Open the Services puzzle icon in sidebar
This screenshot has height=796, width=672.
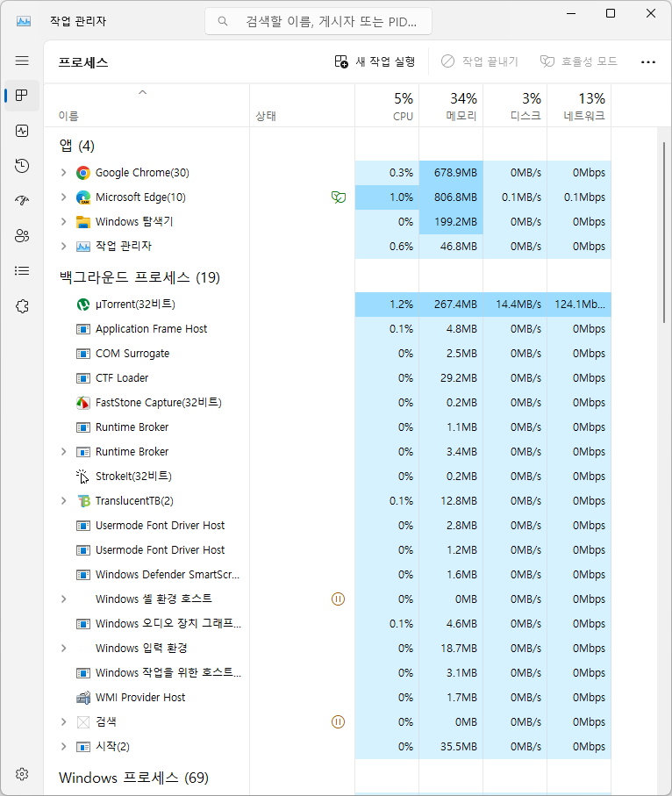[22, 306]
